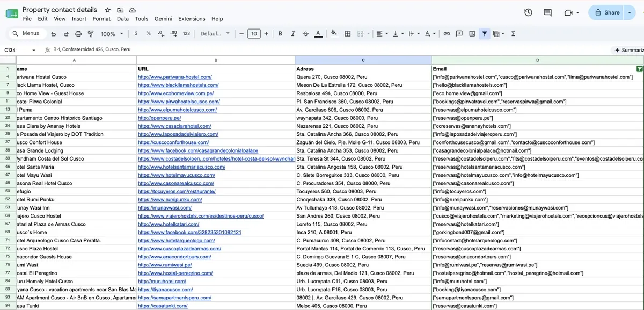The image size is (644, 310).
Task: Toggle the active filter button
Action: (485, 34)
